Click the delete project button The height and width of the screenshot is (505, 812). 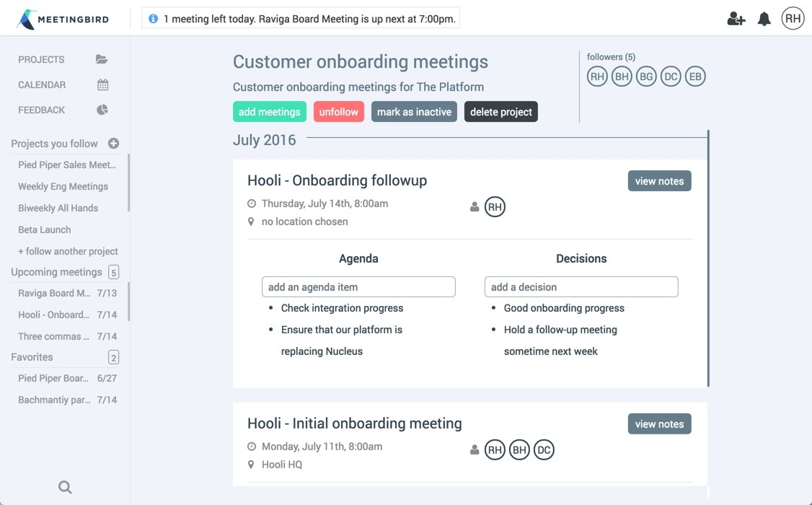pyautogui.click(x=500, y=112)
